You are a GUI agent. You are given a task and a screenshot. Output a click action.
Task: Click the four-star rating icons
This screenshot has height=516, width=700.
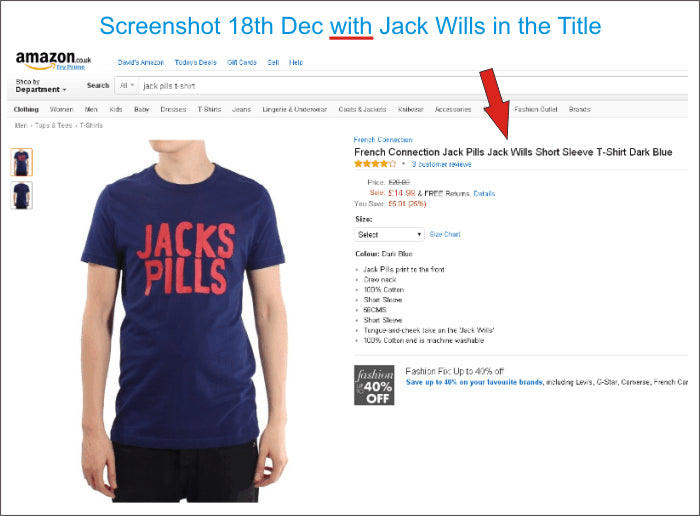click(375, 164)
